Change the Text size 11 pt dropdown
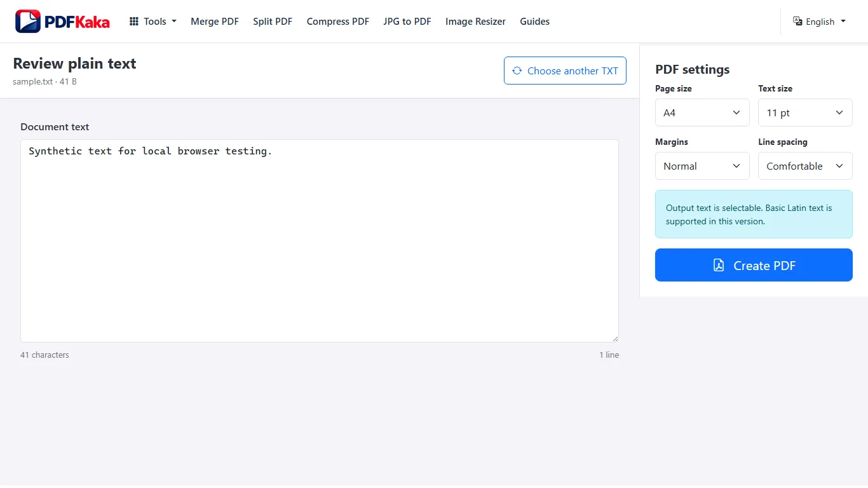Screen dimensions: 868x488 point(805,112)
